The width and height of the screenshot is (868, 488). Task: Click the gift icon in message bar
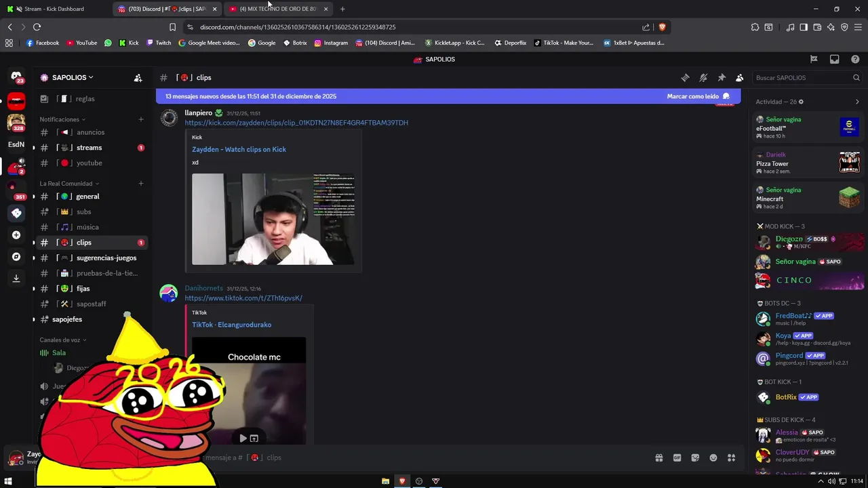tap(658, 457)
